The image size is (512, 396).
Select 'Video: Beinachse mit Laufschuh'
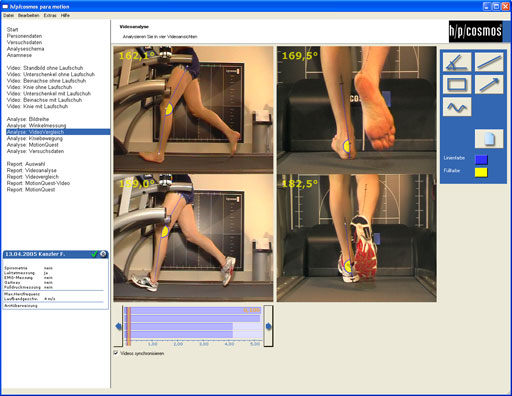click(44, 100)
